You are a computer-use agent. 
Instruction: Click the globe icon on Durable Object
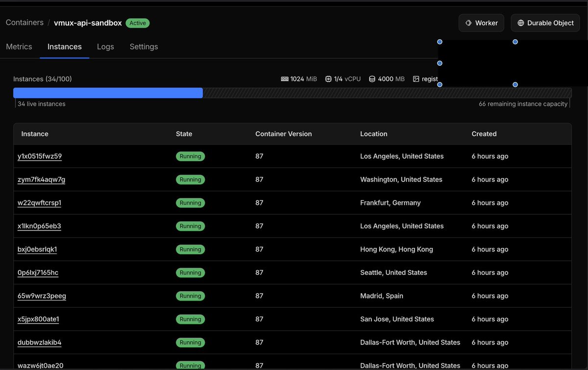pyautogui.click(x=521, y=23)
